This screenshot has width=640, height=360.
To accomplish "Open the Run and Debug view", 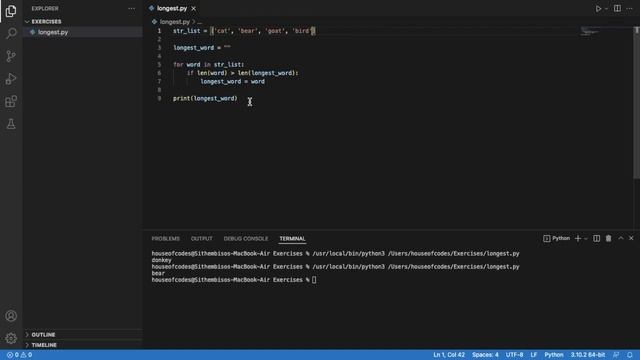I will [x=11, y=79].
